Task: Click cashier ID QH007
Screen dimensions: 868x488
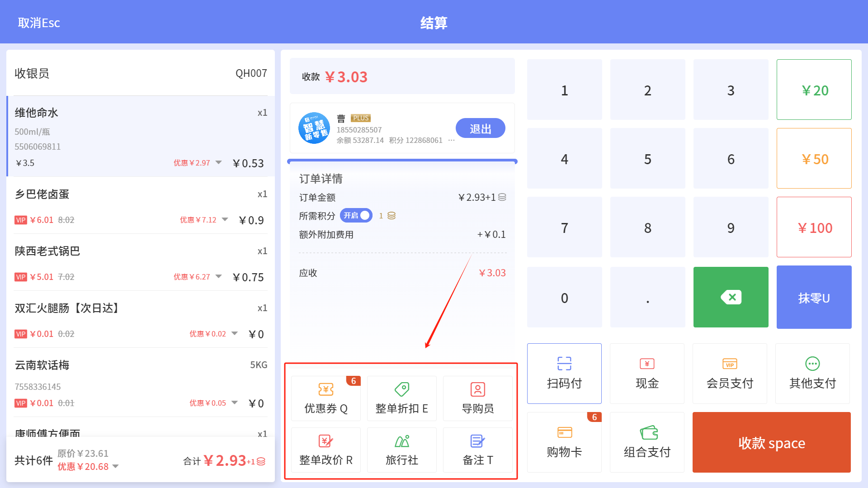Action: click(x=251, y=73)
